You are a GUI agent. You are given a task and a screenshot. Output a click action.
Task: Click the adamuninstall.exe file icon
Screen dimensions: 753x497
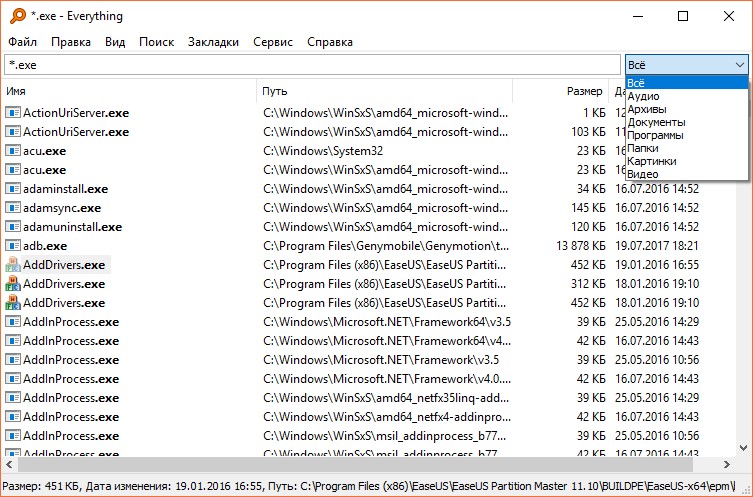coord(13,227)
